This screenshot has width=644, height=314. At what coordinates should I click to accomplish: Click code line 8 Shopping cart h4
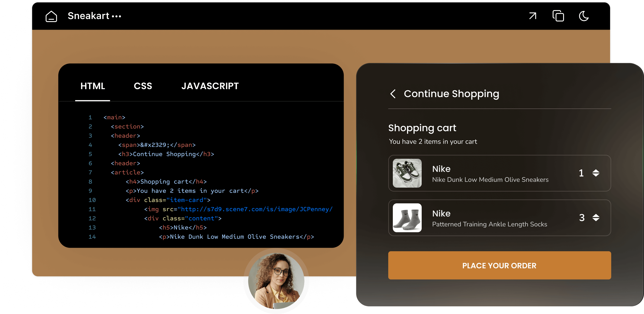tap(166, 181)
